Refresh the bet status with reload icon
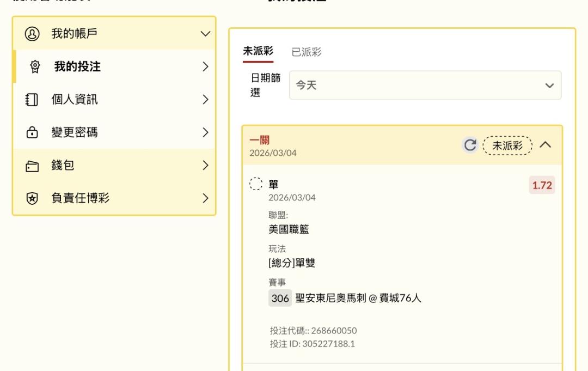Screen dimensions: 588x371 point(470,145)
